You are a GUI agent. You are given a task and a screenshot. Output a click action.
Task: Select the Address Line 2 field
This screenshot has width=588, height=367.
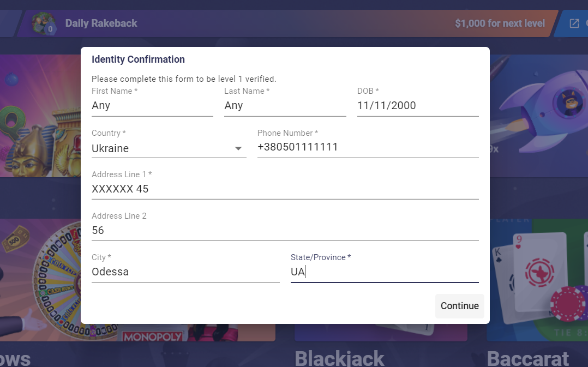(x=285, y=230)
